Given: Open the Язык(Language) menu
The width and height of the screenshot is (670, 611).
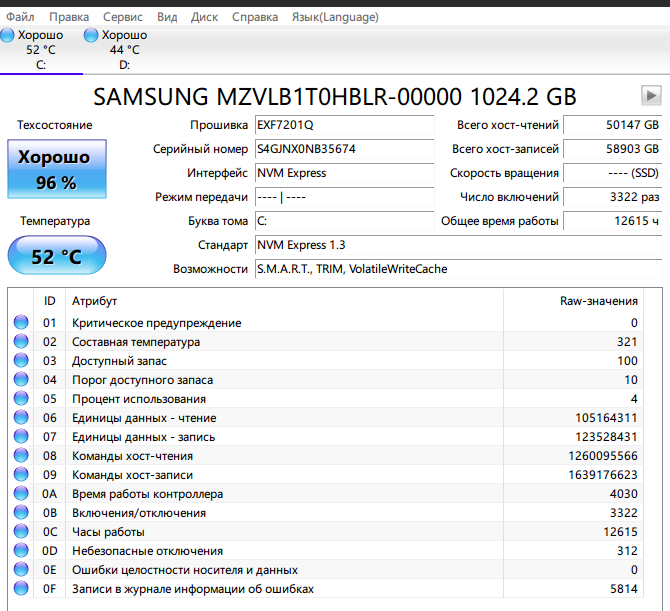Looking at the screenshot, I should [x=335, y=17].
